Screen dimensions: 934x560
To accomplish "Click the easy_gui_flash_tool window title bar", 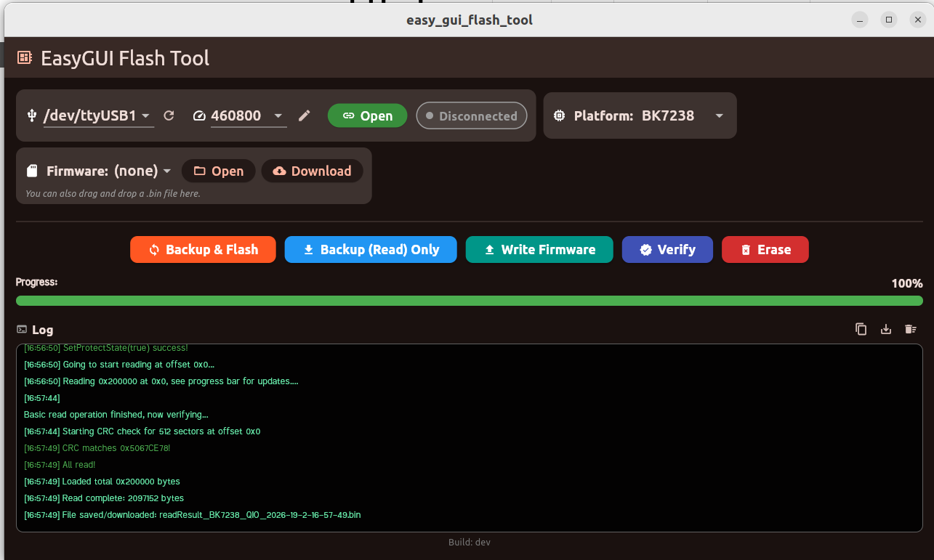I will pos(470,20).
